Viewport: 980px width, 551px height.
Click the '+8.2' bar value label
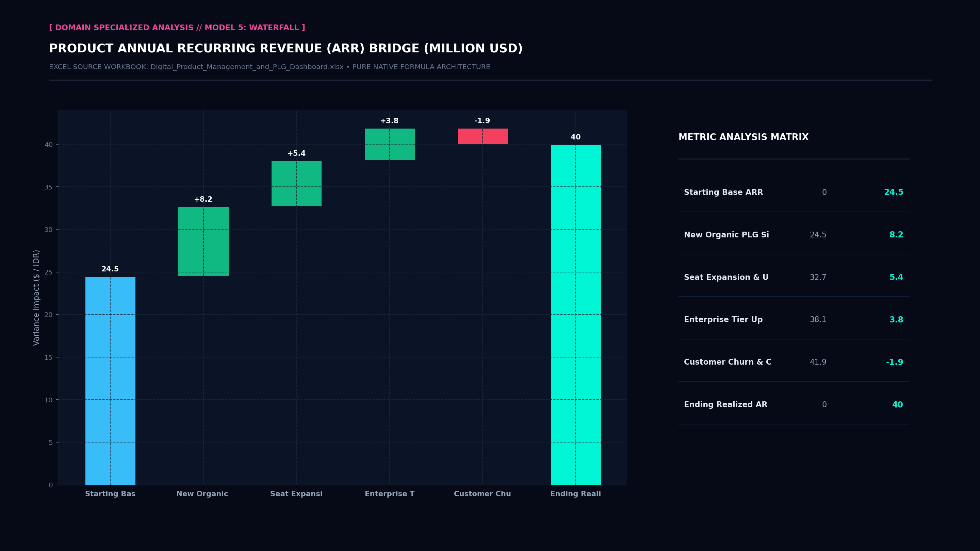(203, 199)
